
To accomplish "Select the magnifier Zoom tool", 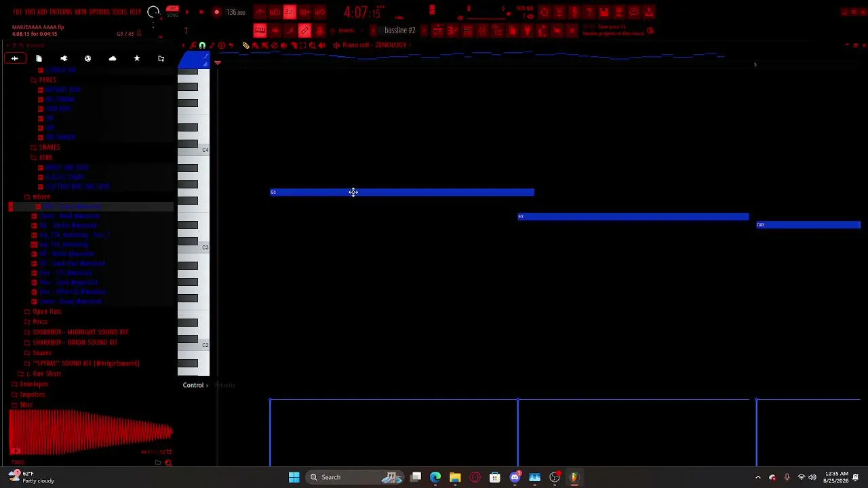I will point(312,45).
